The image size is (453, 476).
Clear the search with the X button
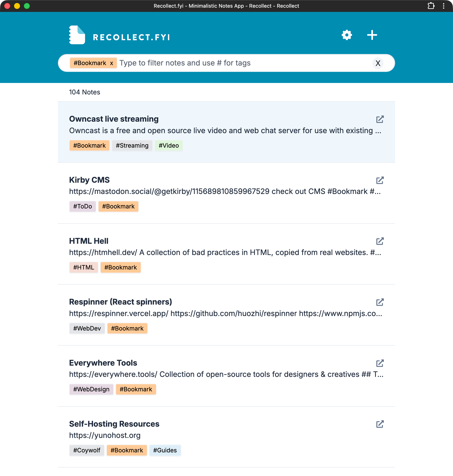coord(378,63)
